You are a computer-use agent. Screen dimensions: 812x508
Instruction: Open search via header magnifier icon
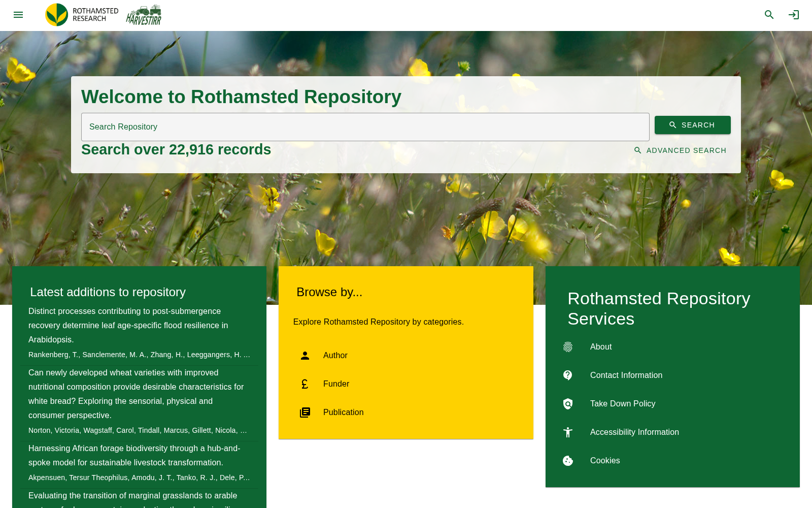coord(769,15)
